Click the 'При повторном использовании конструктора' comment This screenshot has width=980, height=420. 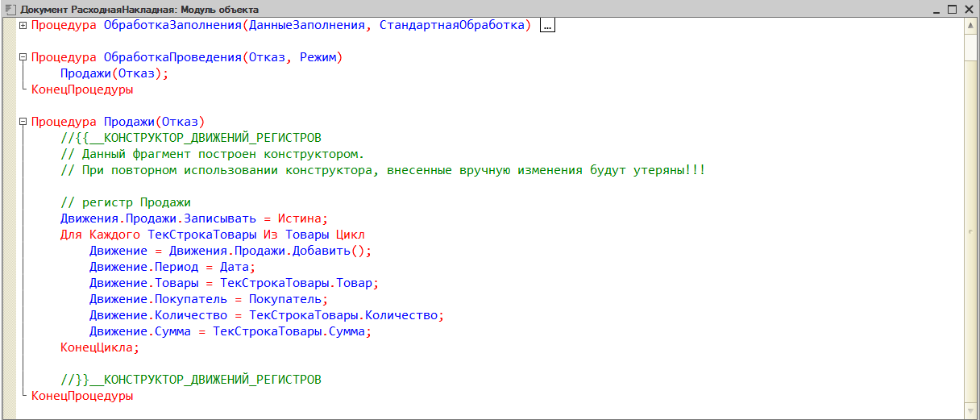click(383, 170)
